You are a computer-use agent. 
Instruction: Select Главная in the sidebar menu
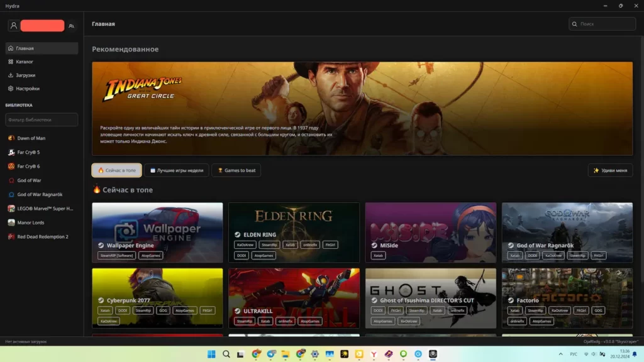[x=11, y=48]
